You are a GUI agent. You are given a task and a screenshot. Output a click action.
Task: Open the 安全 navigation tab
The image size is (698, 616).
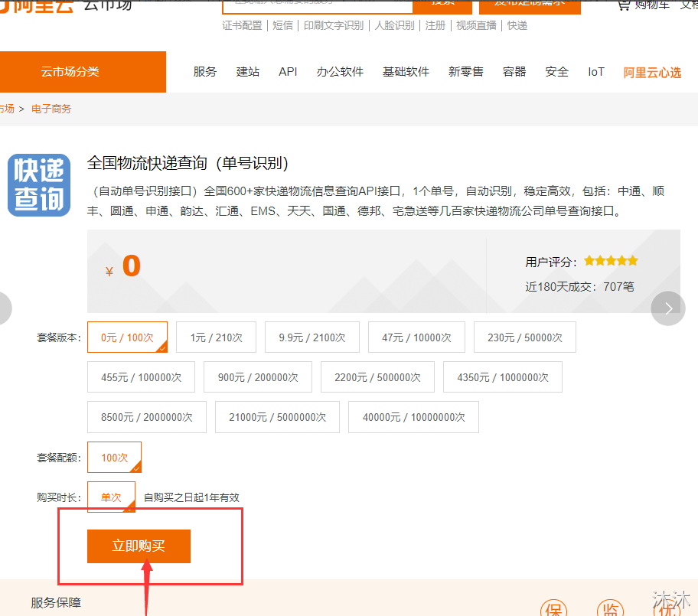[557, 72]
